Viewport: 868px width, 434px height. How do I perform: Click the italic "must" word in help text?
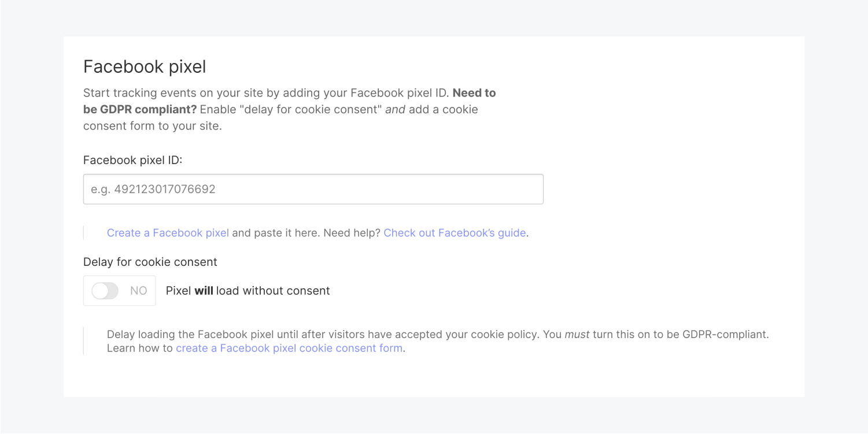[577, 335]
